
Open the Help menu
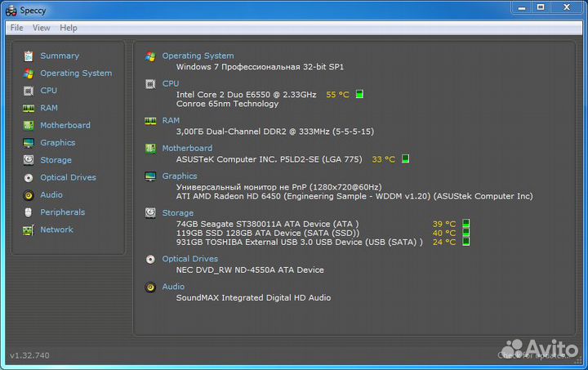[x=69, y=28]
